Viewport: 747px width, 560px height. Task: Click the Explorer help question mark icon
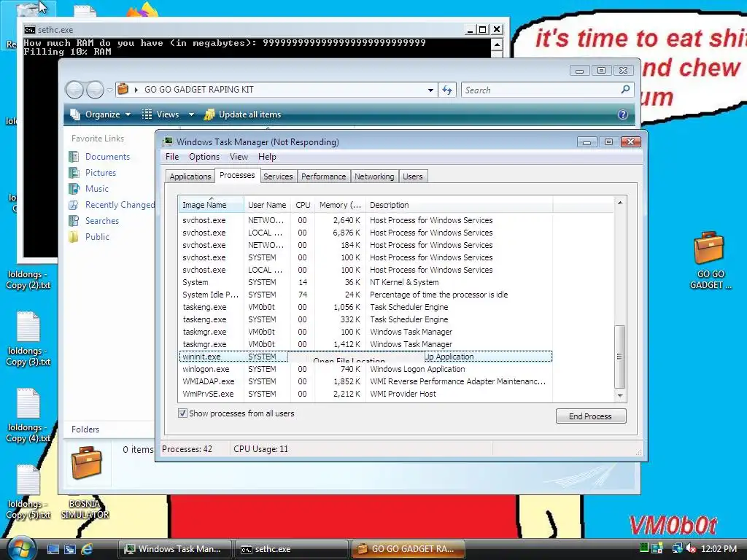point(623,114)
